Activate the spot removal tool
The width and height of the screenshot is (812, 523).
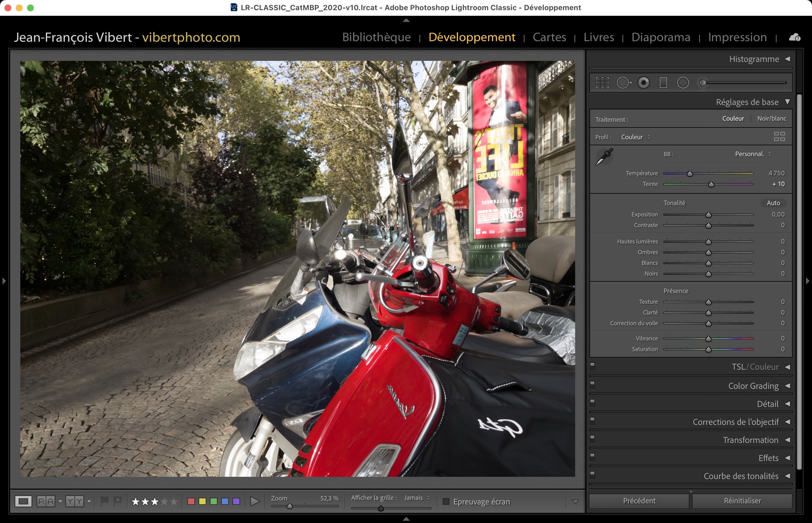click(x=623, y=83)
